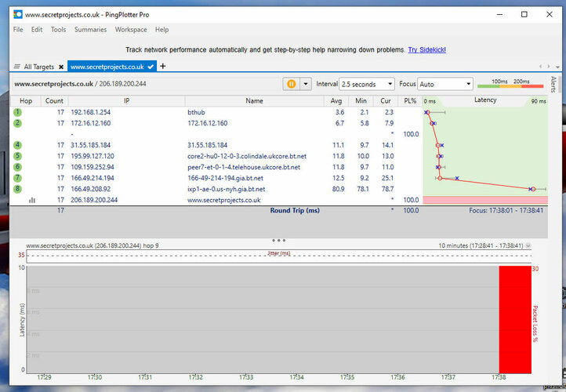Select core2-hu0-12-0-3.colindale.ukcore.bt.net name
The width and height of the screenshot is (566, 392).
[x=247, y=156]
